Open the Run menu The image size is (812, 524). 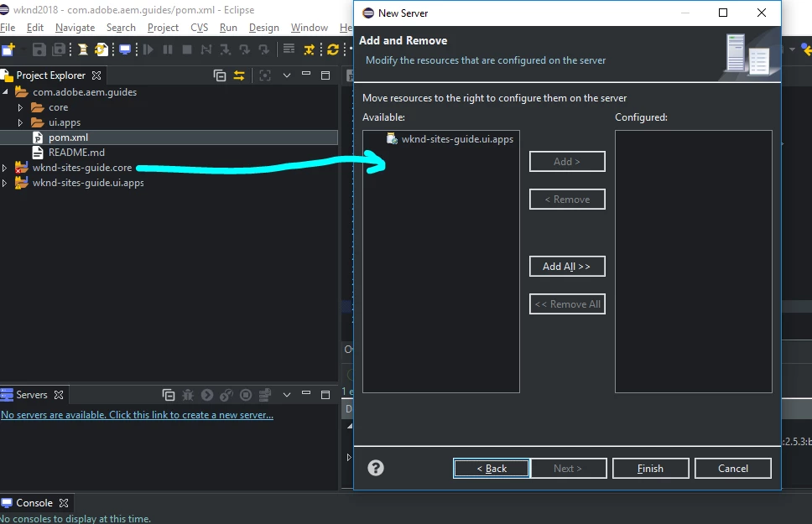(228, 28)
